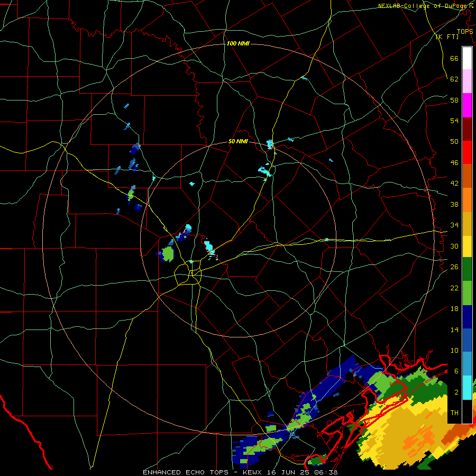476x476 pixels.
Task: Pick the medium blue legend swatch
Action: point(467,340)
